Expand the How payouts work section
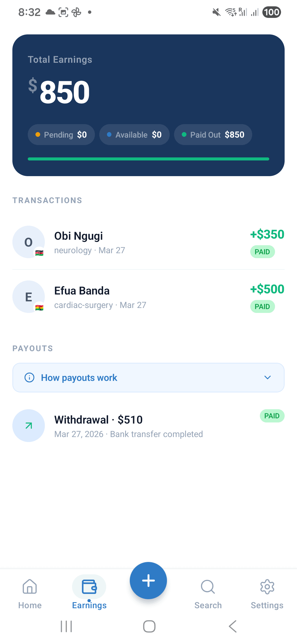This screenshot has width=297, height=644. 148,378
